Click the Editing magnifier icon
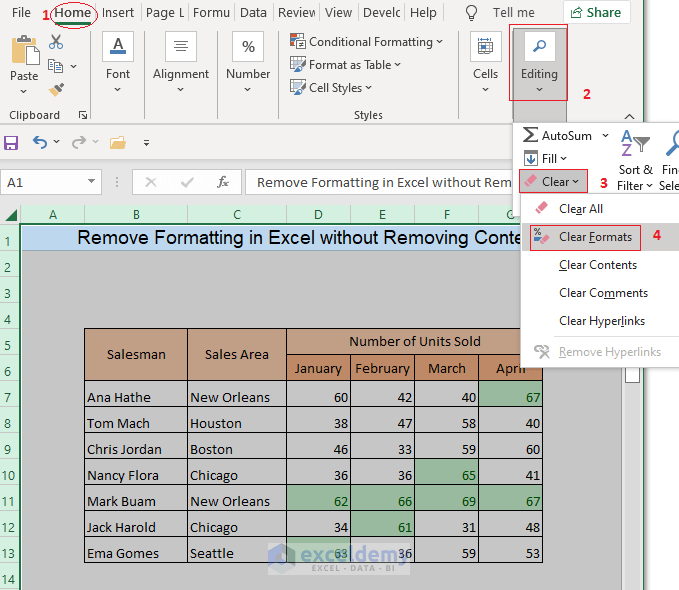Image resolution: width=679 pixels, height=590 pixels. click(539, 46)
